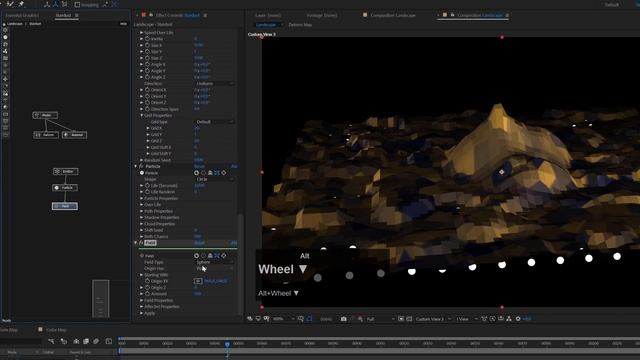
Task: Collapse the Grid Properties group
Action: 142,116
